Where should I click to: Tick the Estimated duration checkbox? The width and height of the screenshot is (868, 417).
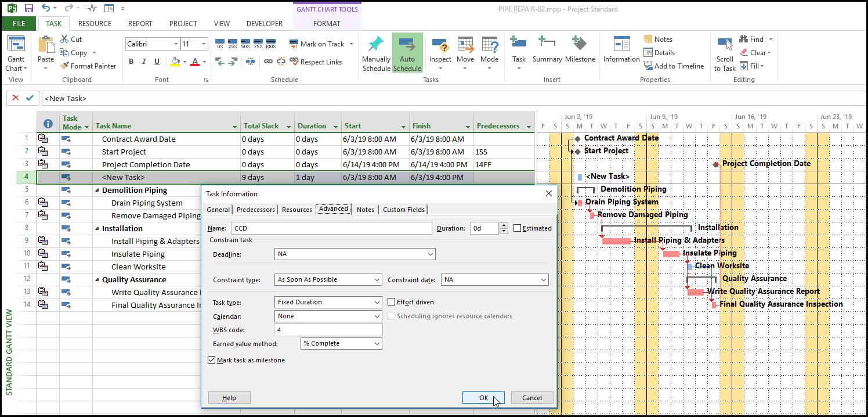click(517, 228)
